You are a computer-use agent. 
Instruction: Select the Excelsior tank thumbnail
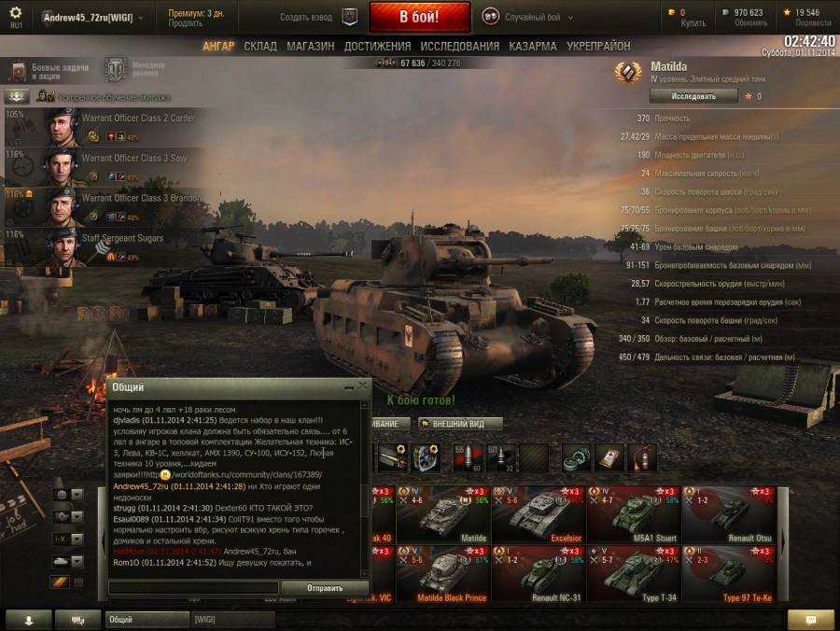click(539, 514)
